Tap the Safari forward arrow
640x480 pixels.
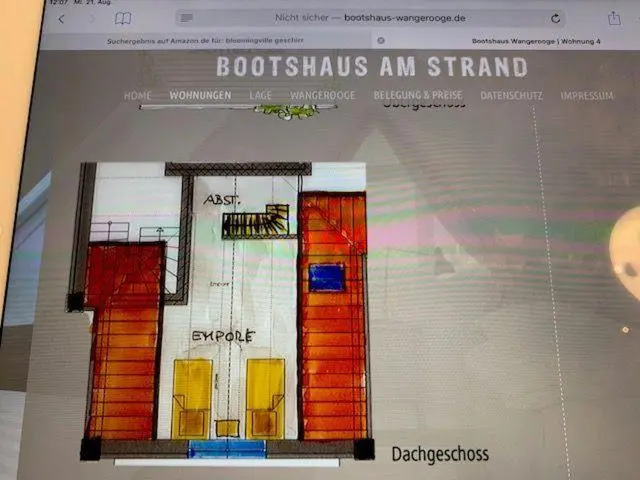click(91, 19)
